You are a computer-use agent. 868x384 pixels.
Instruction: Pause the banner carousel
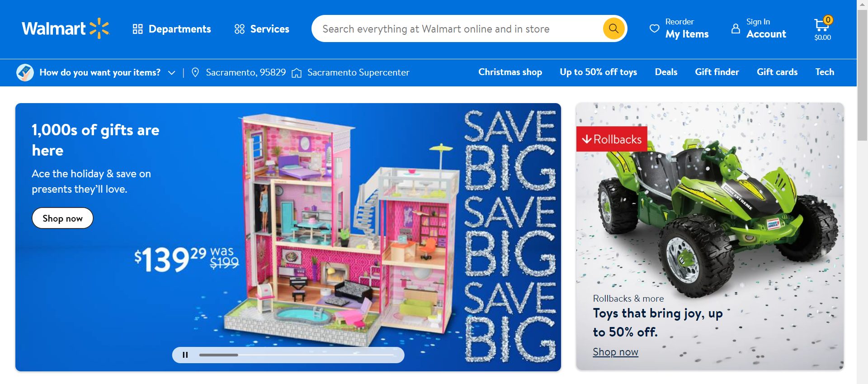(185, 355)
